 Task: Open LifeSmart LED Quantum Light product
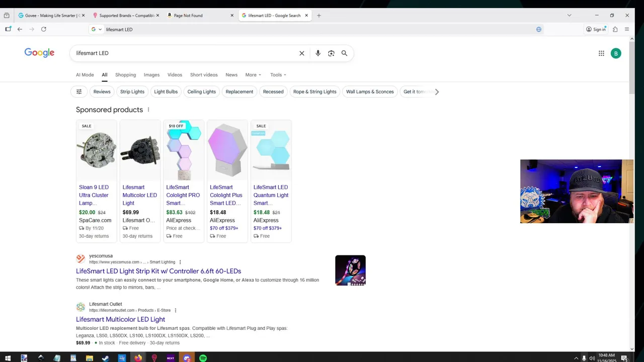tap(271, 195)
